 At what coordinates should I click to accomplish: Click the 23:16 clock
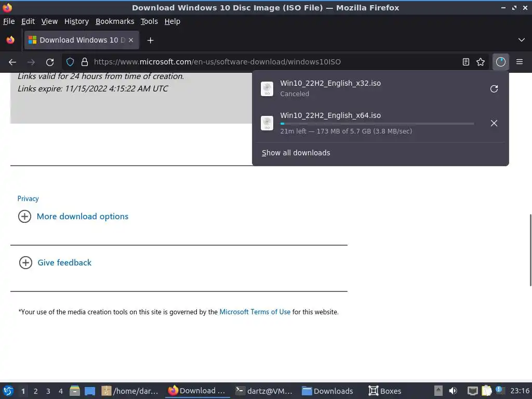point(520,391)
